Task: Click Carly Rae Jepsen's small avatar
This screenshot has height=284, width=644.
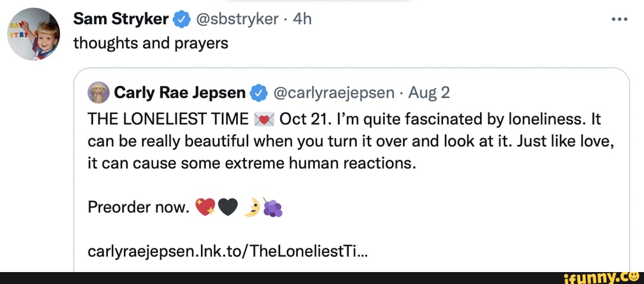Action: pos(97,92)
